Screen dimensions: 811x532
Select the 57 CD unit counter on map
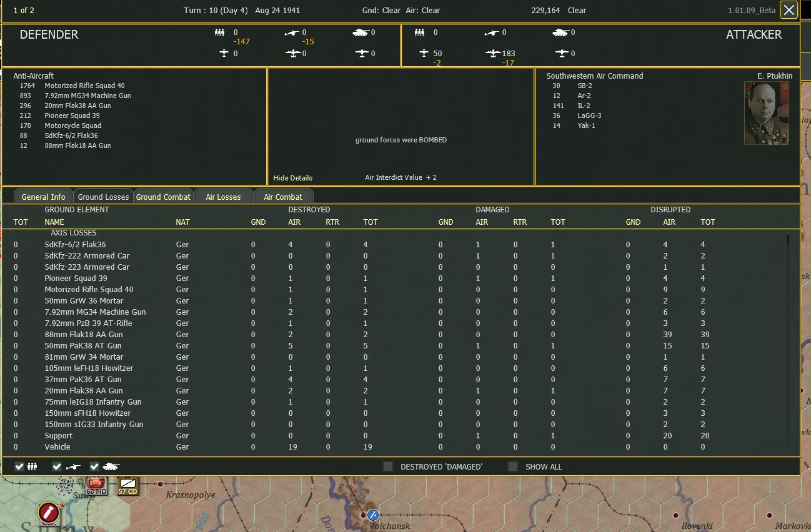128,485
